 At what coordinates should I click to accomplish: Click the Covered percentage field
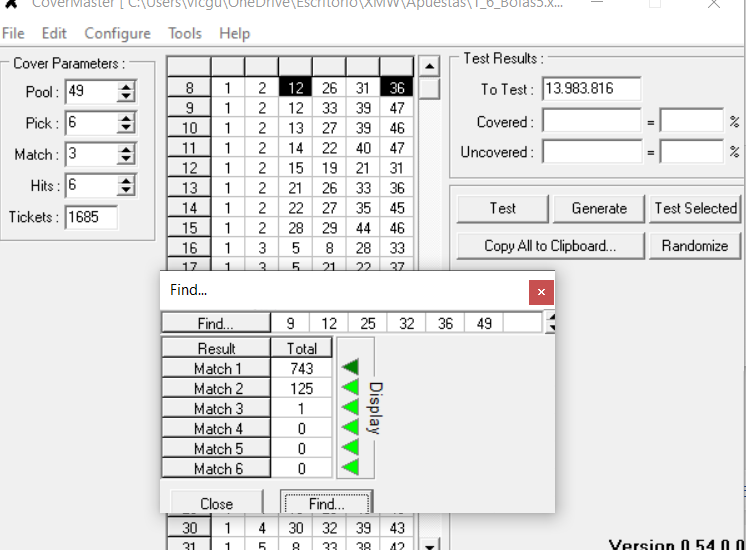(x=692, y=121)
